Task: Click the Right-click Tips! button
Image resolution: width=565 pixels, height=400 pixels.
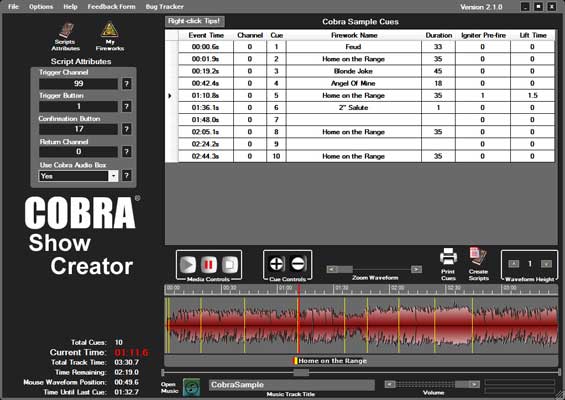Action: pyautogui.click(x=195, y=21)
